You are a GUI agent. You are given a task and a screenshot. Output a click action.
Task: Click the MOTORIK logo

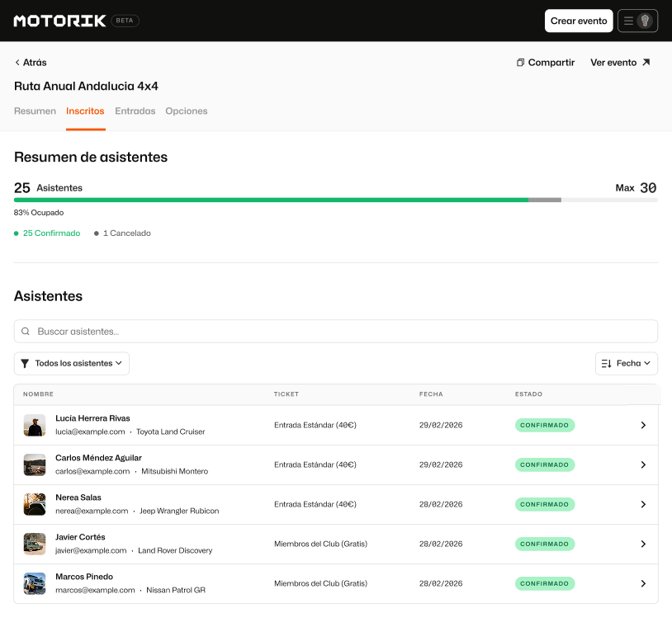[x=59, y=21]
